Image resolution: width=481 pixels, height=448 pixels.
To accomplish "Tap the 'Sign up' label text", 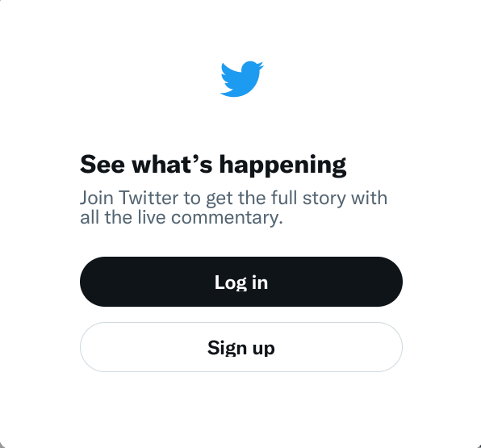I will [x=241, y=348].
